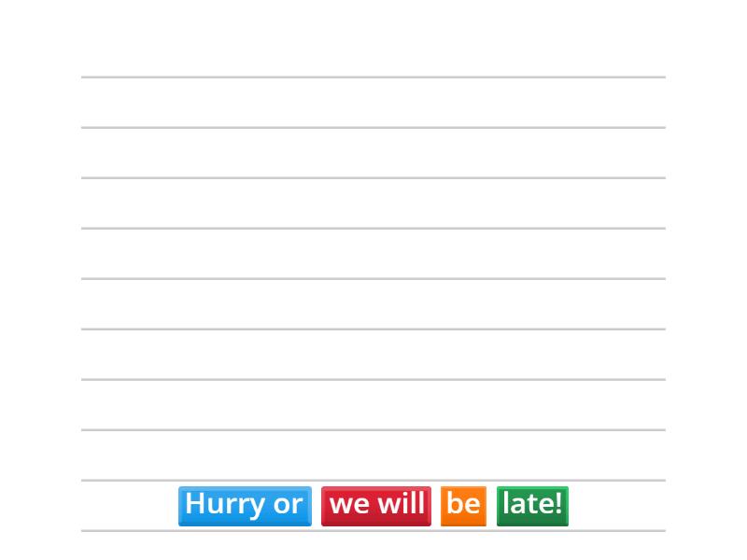
Task: Click the seventh empty lined row from top
Action: 373,405
